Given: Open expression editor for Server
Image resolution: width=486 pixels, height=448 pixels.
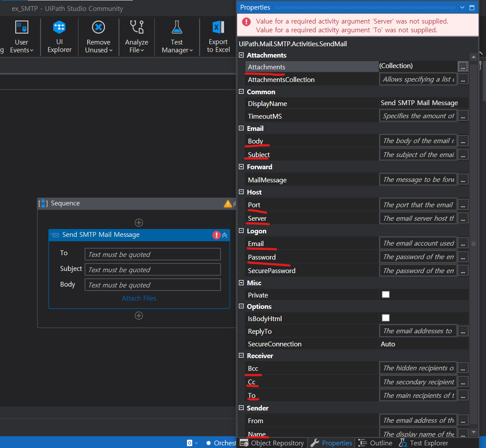Looking at the screenshot, I should point(463,219).
